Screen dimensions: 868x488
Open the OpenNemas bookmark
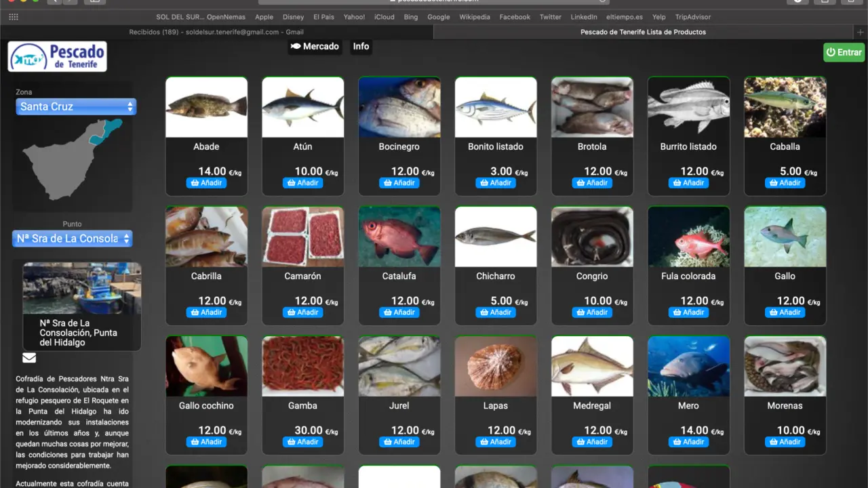201,17
